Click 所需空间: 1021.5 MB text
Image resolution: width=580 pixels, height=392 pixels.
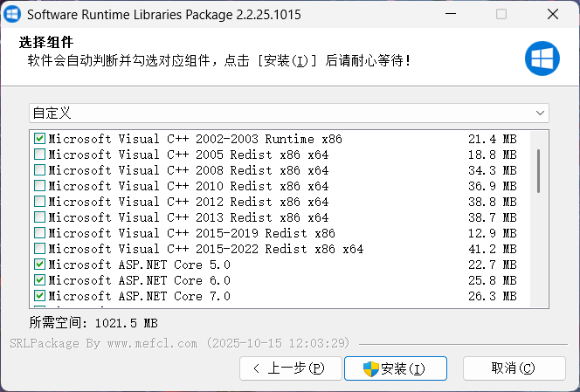pyautogui.click(x=93, y=323)
